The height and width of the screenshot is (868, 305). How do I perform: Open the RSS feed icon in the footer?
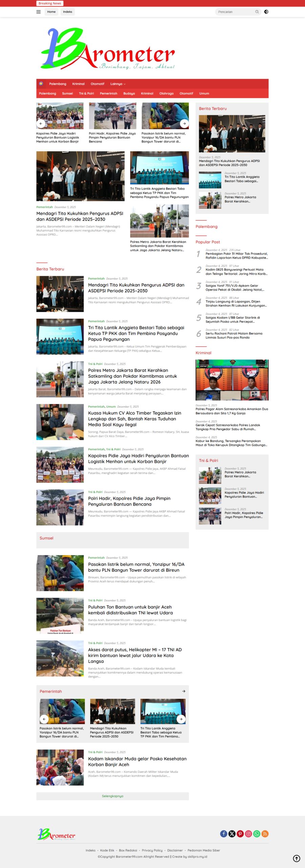click(265, 834)
